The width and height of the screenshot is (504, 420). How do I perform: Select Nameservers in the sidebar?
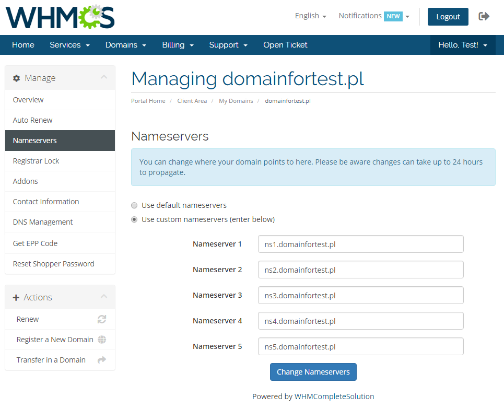tap(60, 141)
